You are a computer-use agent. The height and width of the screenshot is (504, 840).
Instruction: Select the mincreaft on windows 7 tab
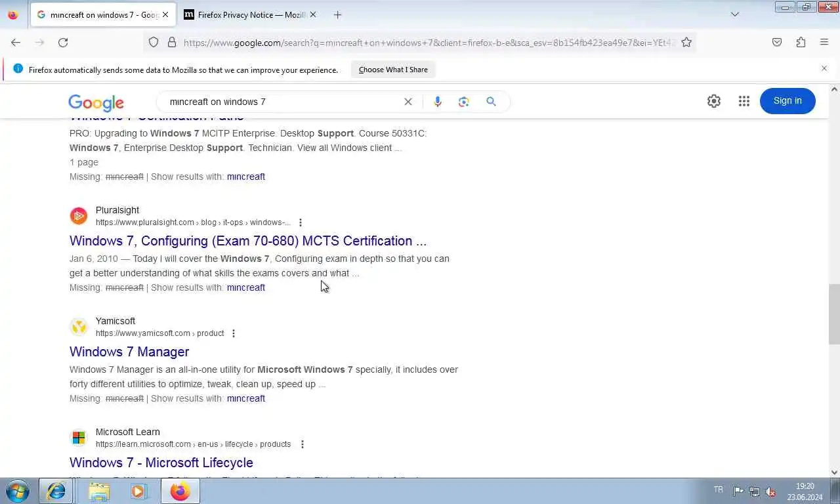pyautogui.click(x=103, y=14)
